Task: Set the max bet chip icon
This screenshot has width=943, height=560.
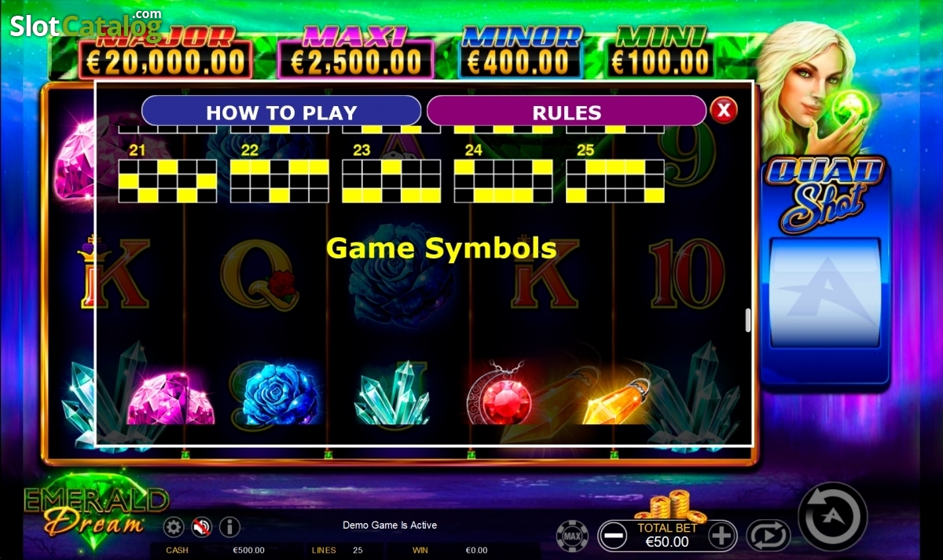Action: click(x=572, y=536)
